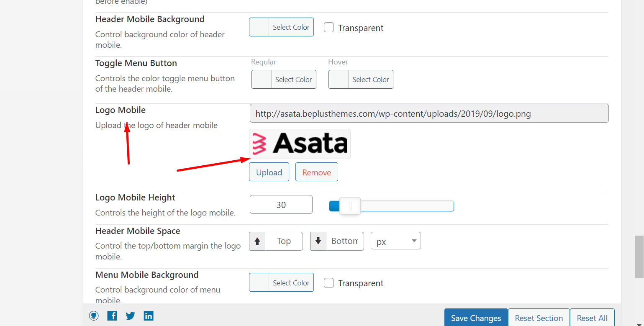Open the Facebook icon link in footer

tap(112, 316)
